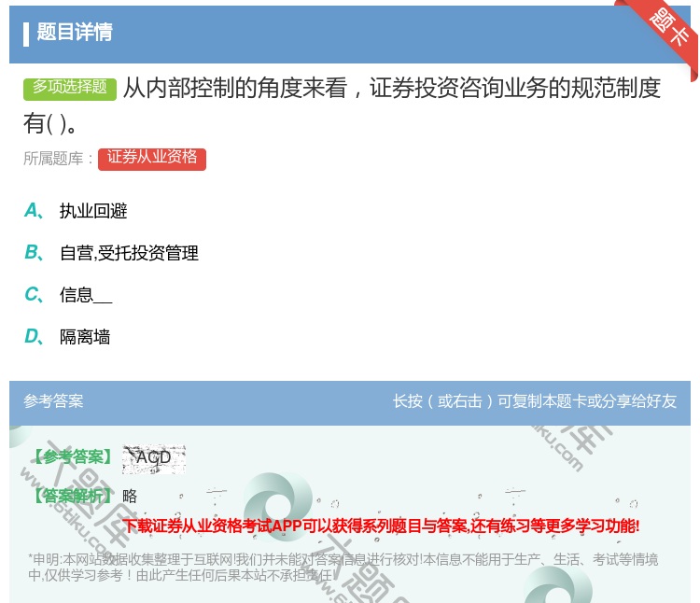Click the 所属题库 label

click(58, 159)
